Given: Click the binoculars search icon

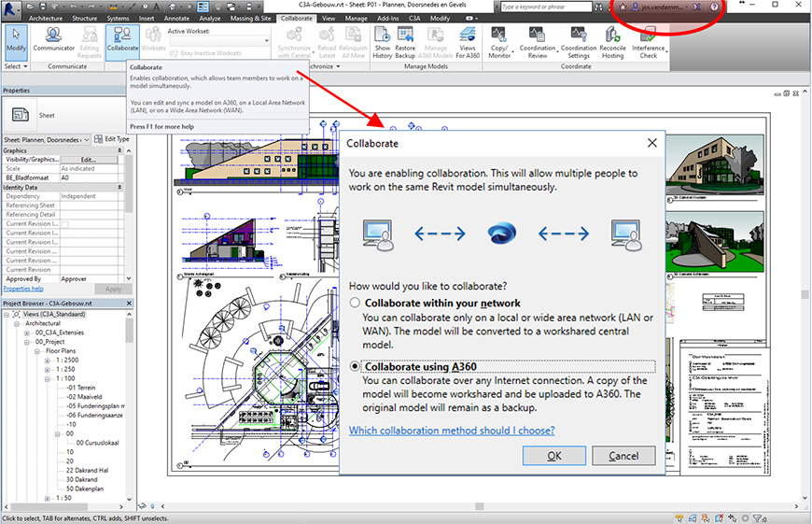Looking at the screenshot, I should 598,7.
